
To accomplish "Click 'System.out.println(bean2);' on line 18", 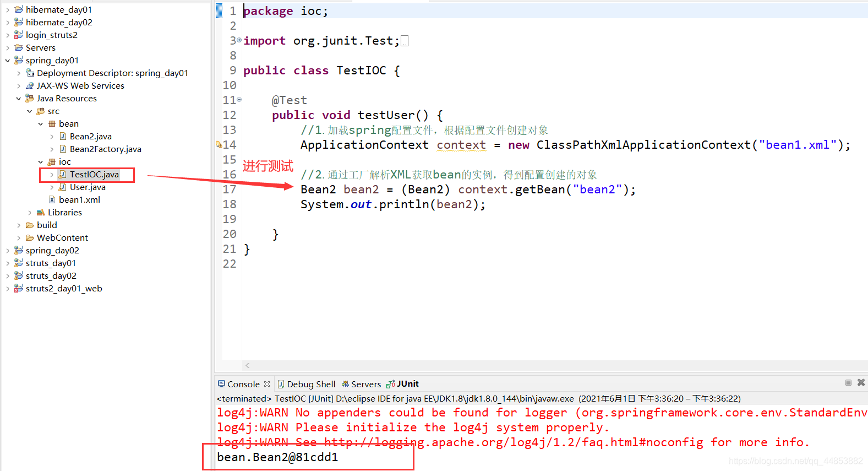I will [393, 204].
